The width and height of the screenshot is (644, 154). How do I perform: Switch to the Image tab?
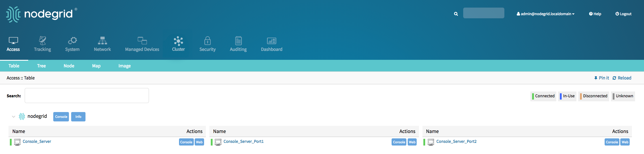coord(124,66)
